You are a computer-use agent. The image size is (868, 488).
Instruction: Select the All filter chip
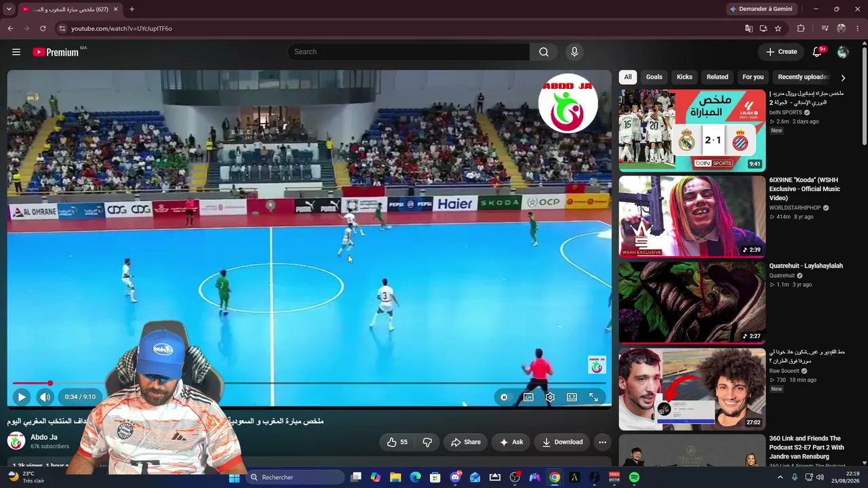pyautogui.click(x=628, y=77)
